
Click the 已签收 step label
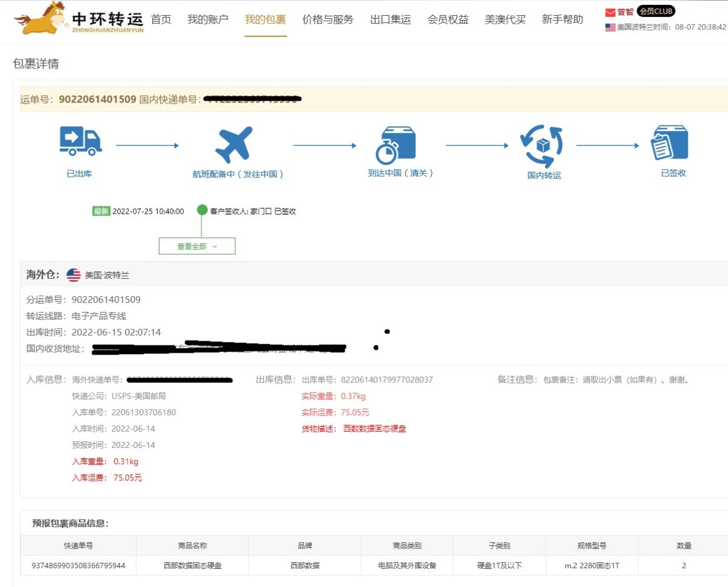pos(673,173)
